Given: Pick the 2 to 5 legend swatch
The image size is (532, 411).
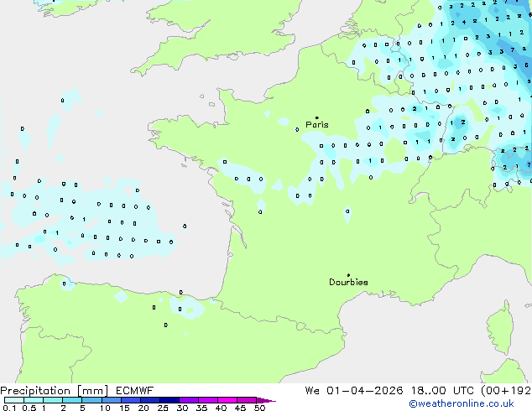Looking at the screenshot, I should [72, 400].
